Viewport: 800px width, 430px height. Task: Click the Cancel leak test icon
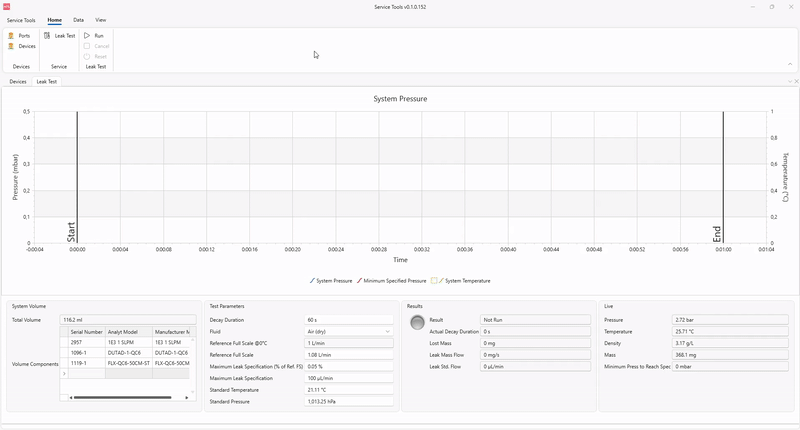pyautogui.click(x=87, y=46)
